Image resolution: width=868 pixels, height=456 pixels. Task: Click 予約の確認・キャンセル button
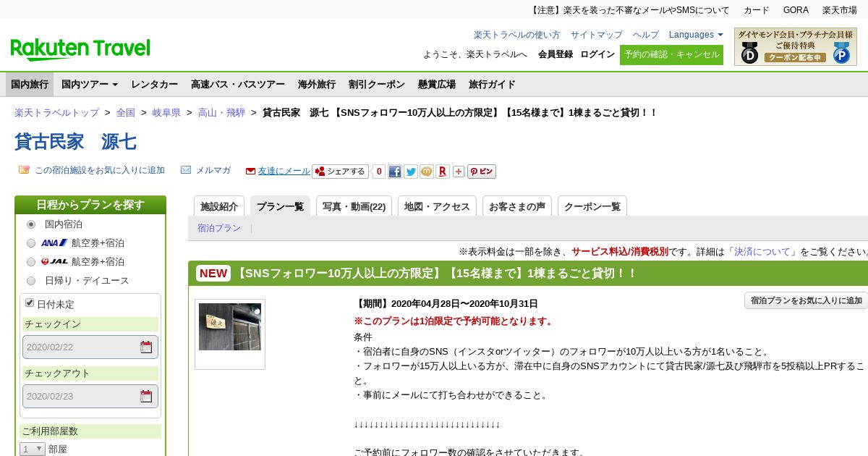coord(671,54)
